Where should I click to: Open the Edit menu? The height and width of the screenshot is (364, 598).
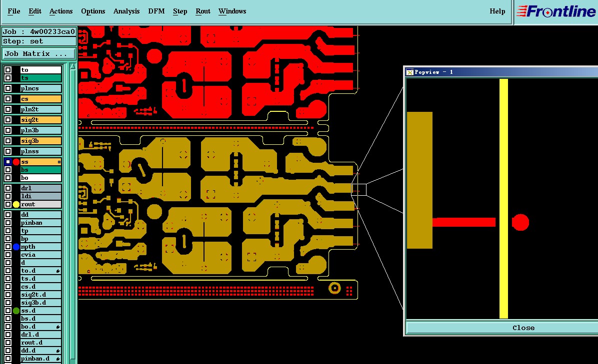tap(34, 11)
